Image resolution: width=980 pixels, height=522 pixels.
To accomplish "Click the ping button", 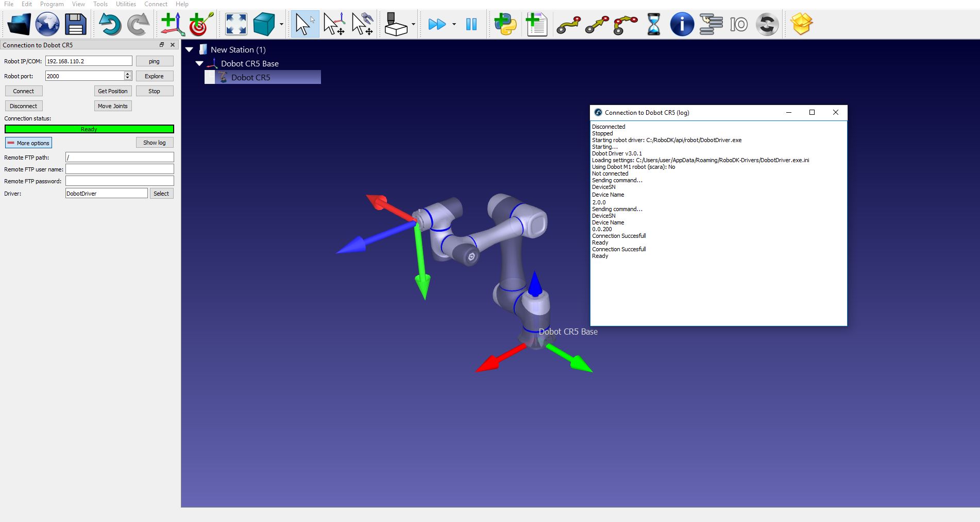I will click(x=154, y=61).
